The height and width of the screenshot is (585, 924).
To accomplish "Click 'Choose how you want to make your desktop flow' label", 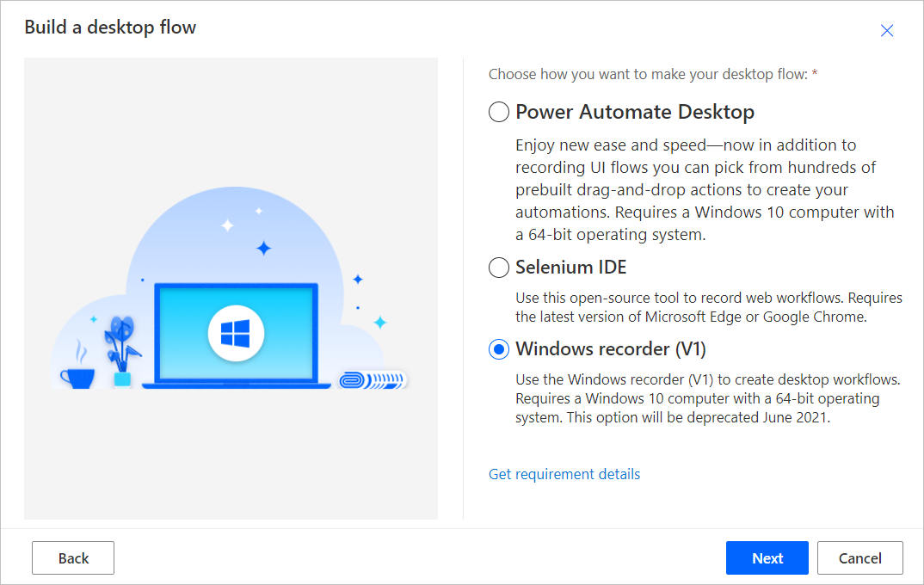I will click(652, 74).
